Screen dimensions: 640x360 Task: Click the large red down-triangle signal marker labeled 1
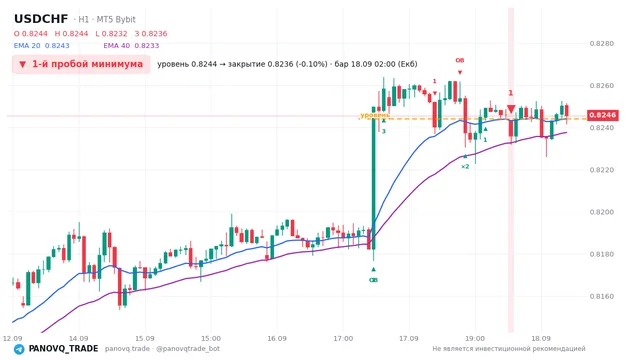pos(511,109)
